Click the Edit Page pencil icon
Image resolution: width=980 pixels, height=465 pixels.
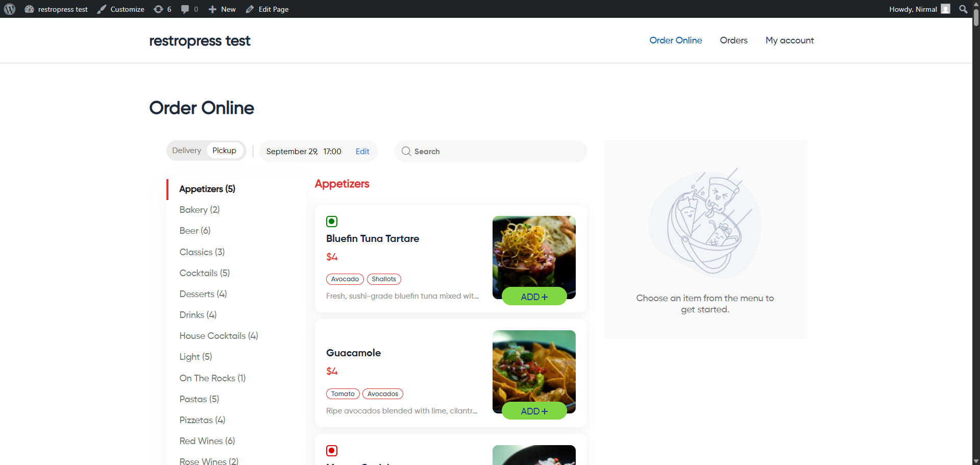coord(249,9)
